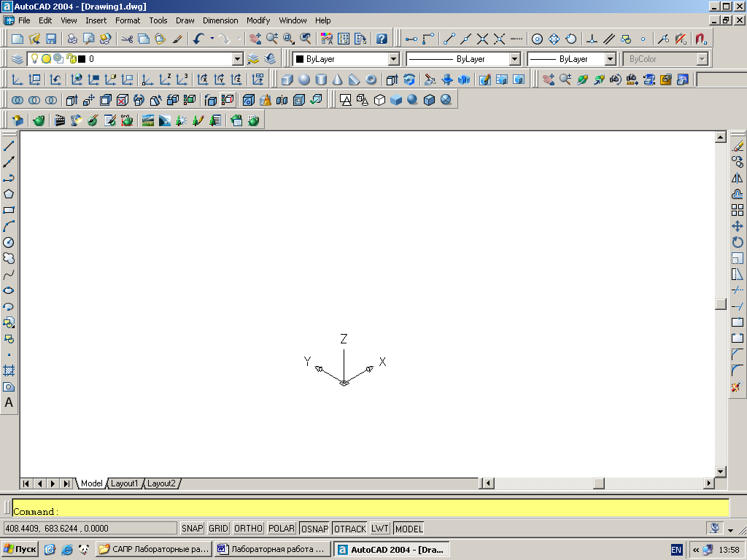This screenshot has width=747, height=560.
Task: Click the vertical scrollbar thumb
Action: pyautogui.click(x=720, y=304)
